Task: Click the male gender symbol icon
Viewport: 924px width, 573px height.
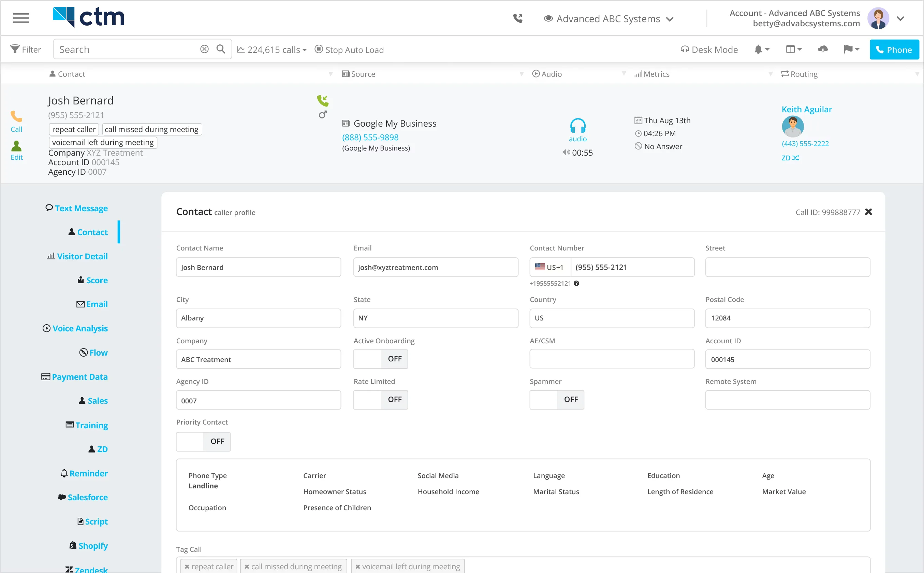Action: tap(323, 114)
